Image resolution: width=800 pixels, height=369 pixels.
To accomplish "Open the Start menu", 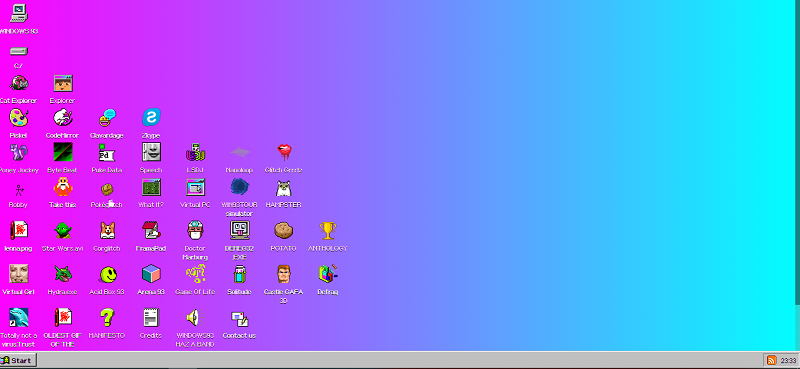I will pyautogui.click(x=18, y=360).
